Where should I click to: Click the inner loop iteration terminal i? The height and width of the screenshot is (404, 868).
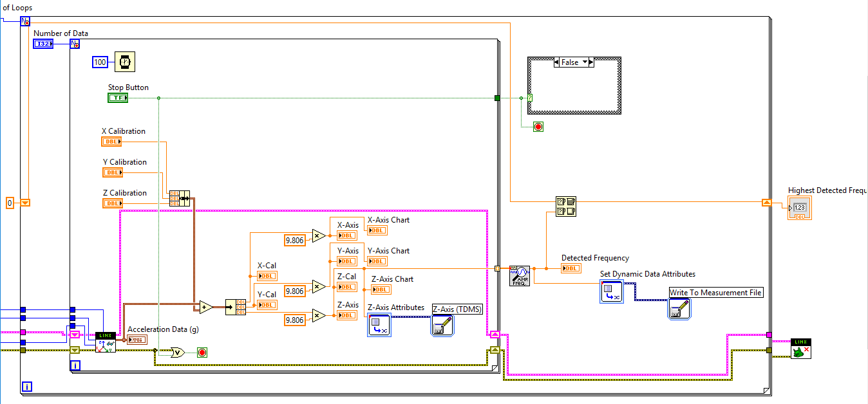[x=75, y=365]
